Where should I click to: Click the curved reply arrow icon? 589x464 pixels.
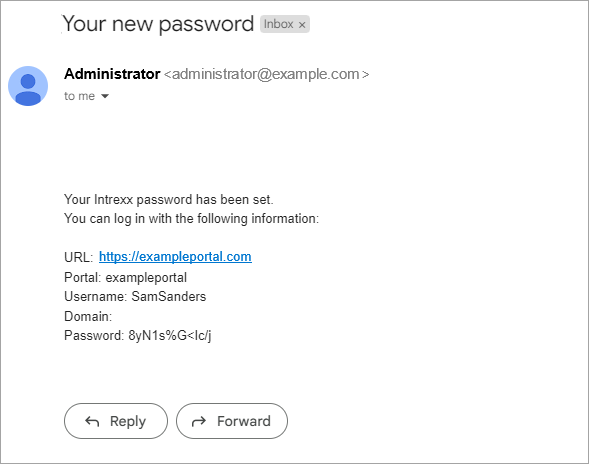(x=92, y=421)
